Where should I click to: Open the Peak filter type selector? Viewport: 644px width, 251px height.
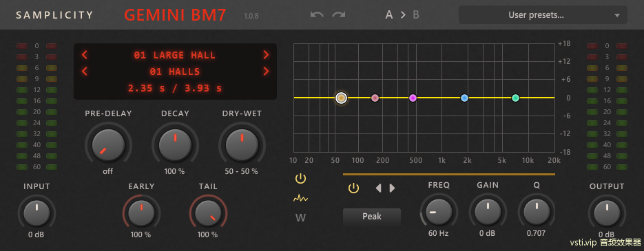(372, 216)
